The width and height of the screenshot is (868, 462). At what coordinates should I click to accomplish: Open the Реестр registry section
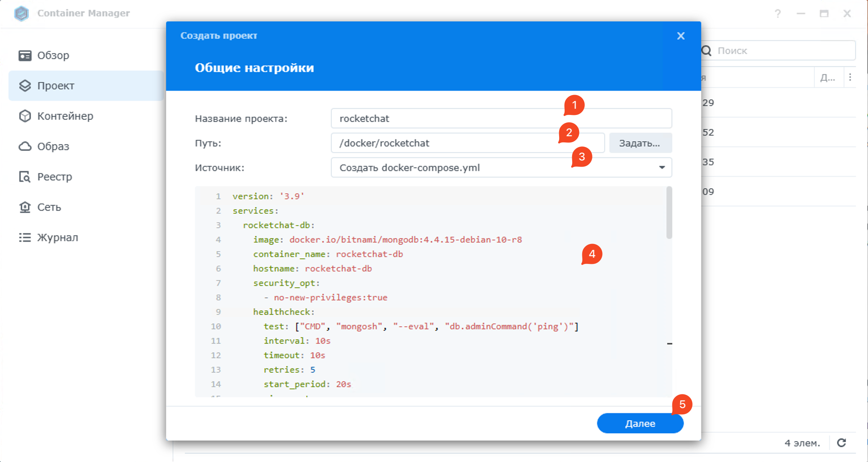point(86,177)
